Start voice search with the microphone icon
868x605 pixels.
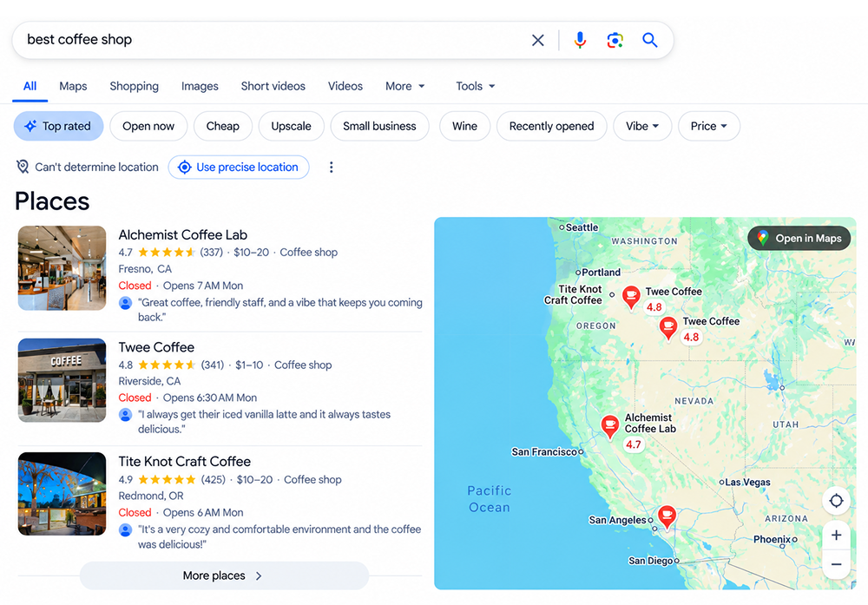pyautogui.click(x=580, y=40)
